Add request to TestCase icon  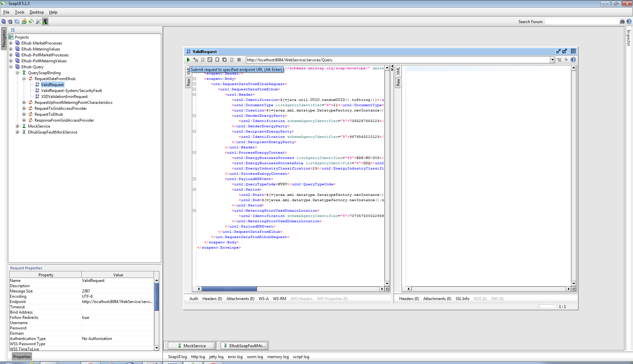click(x=196, y=60)
